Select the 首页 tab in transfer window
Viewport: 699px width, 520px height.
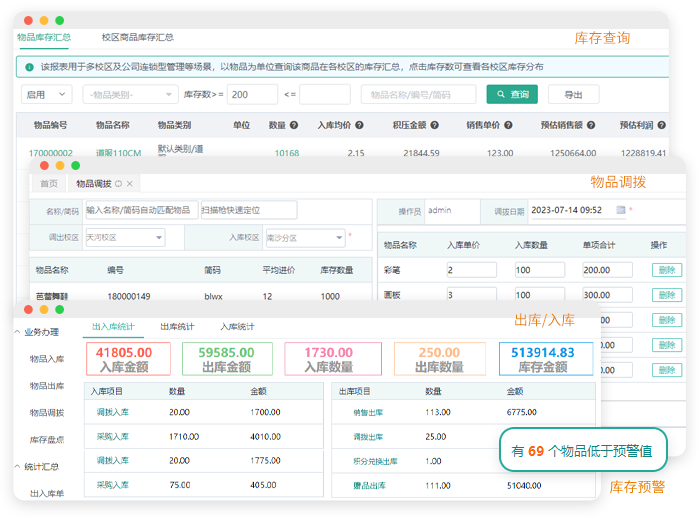[x=49, y=184]
